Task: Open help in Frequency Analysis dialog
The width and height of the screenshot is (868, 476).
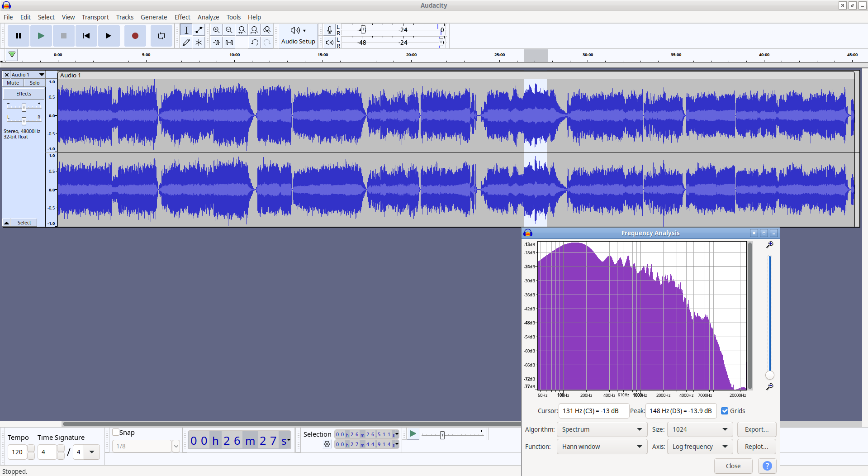Action: 767,466
